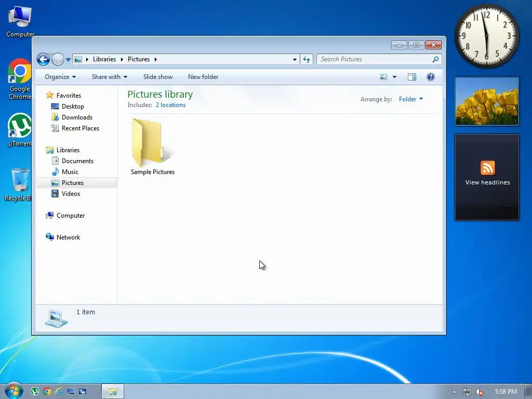This screenshot has width=532, height=399.
Task: Open the address bar history dropdown
Action: point(295,59)
